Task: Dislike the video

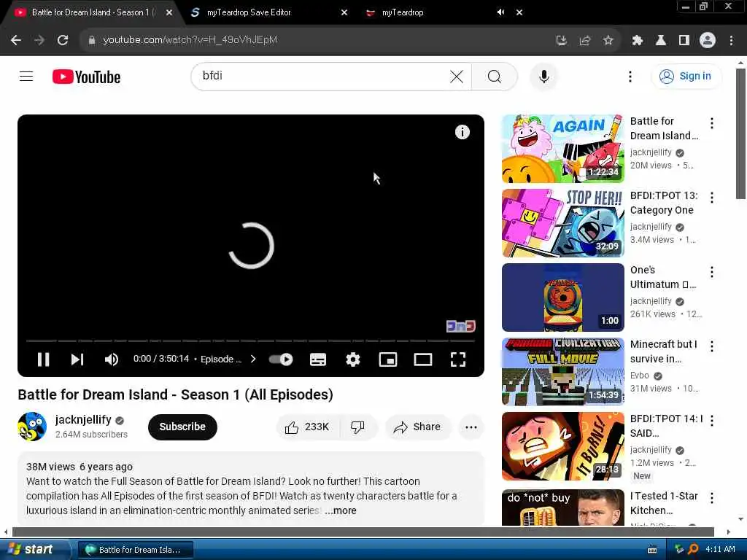Action: click(357, 427)
